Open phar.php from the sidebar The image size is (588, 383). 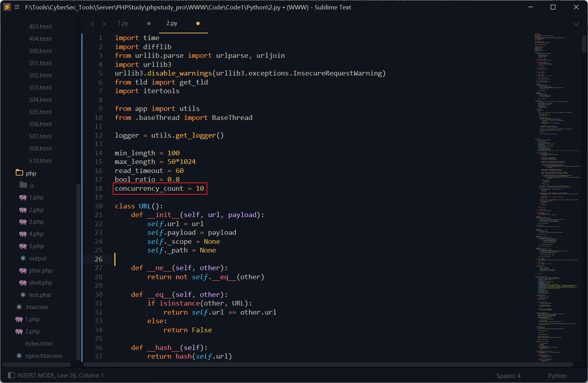click(40, 271)
